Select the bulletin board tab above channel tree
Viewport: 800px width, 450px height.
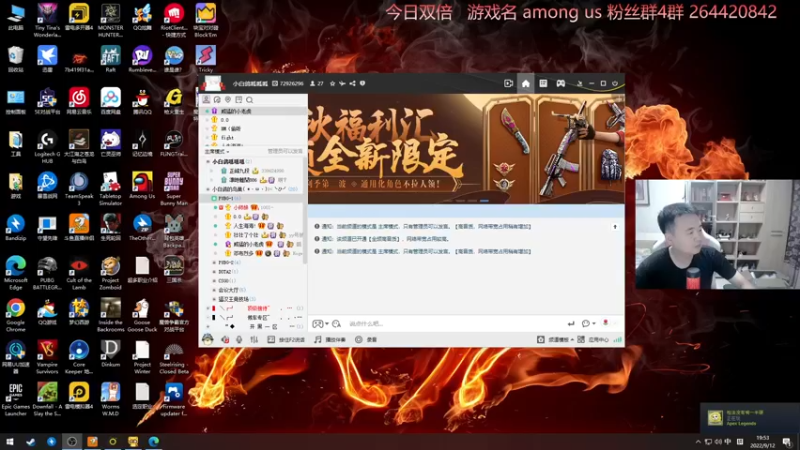pos(238,99)
